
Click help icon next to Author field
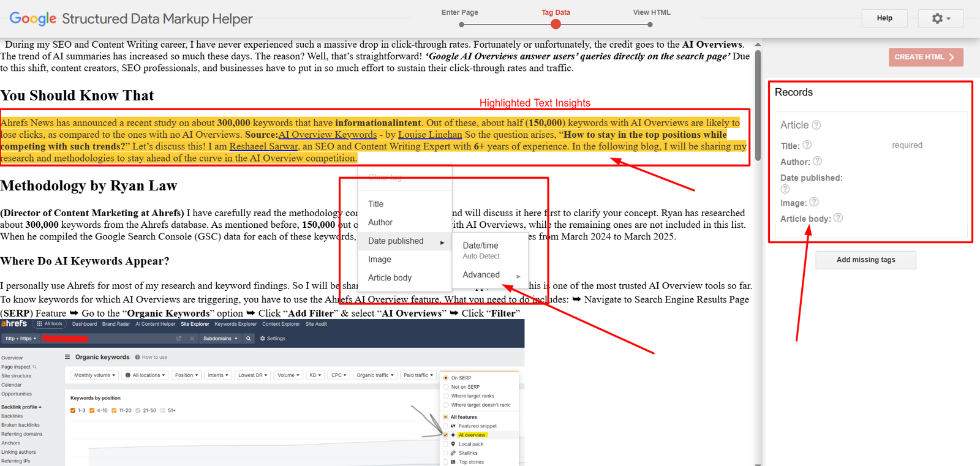(x=818, y=161)
